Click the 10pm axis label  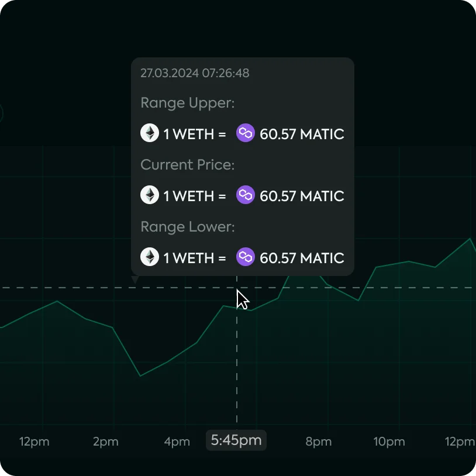[x=389, y=441]
